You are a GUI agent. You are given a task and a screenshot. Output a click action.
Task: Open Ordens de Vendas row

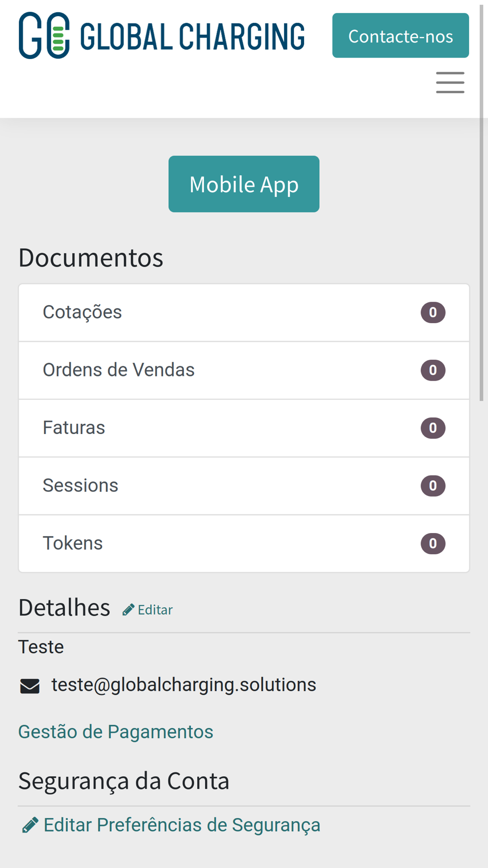click(x=244, y=371)
